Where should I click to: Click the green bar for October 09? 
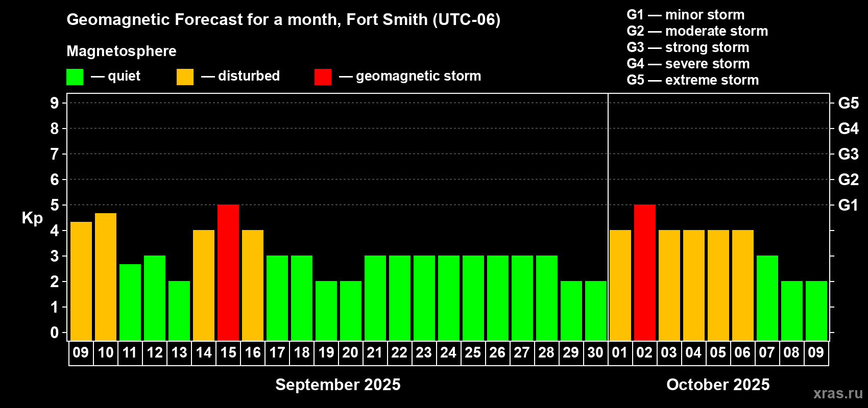click(x=816, y=311)
